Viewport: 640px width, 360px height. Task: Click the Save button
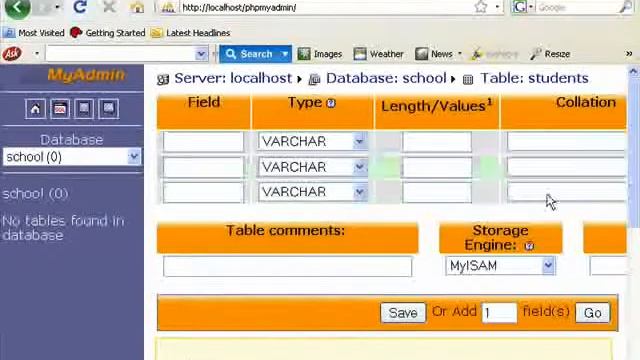tap(403, 313)
